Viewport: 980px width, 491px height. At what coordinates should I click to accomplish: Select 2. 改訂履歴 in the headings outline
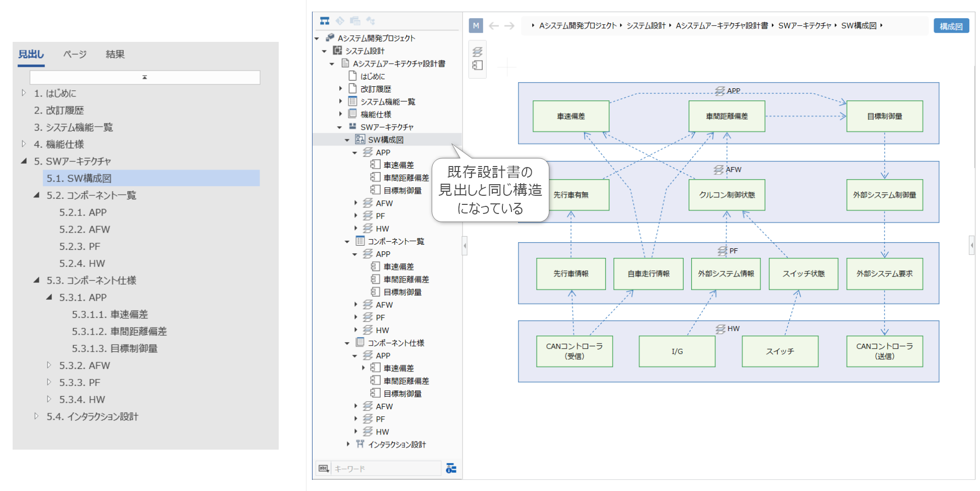click(x=59, y=110)
